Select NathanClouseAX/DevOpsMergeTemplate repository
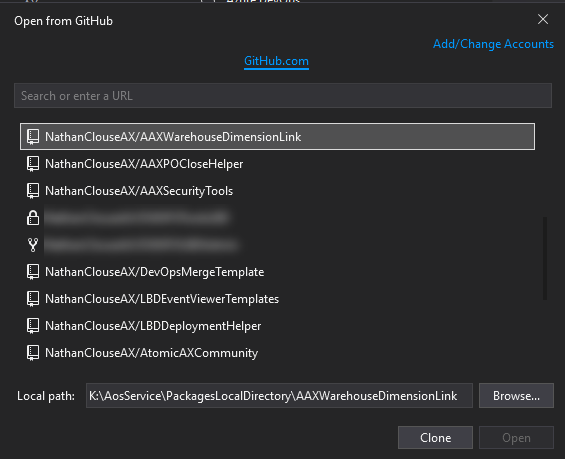 click(x=277, y=272)
